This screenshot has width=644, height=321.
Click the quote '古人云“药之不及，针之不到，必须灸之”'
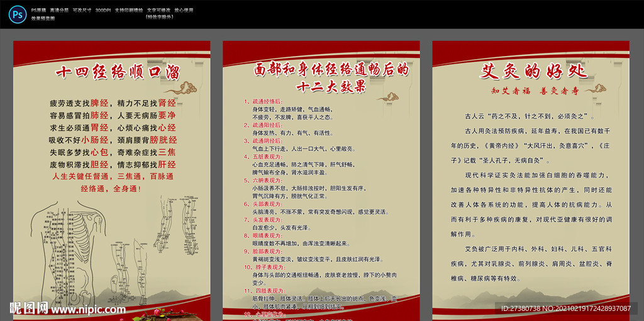tap(529, 116)
